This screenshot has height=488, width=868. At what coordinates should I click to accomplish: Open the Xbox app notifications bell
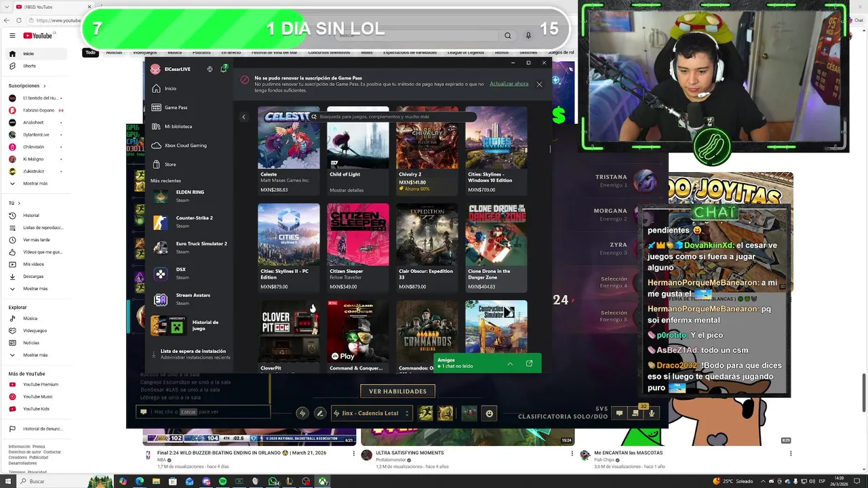[223, 69]
